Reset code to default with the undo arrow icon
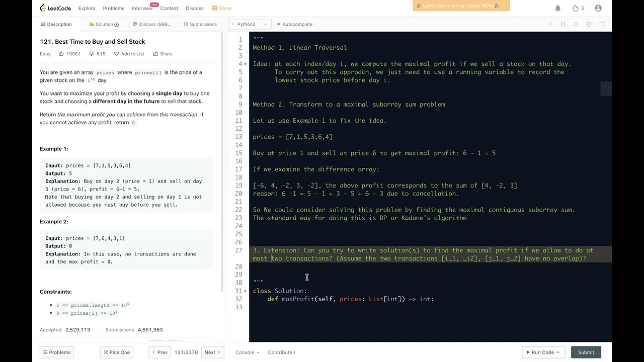 (576, 24)
